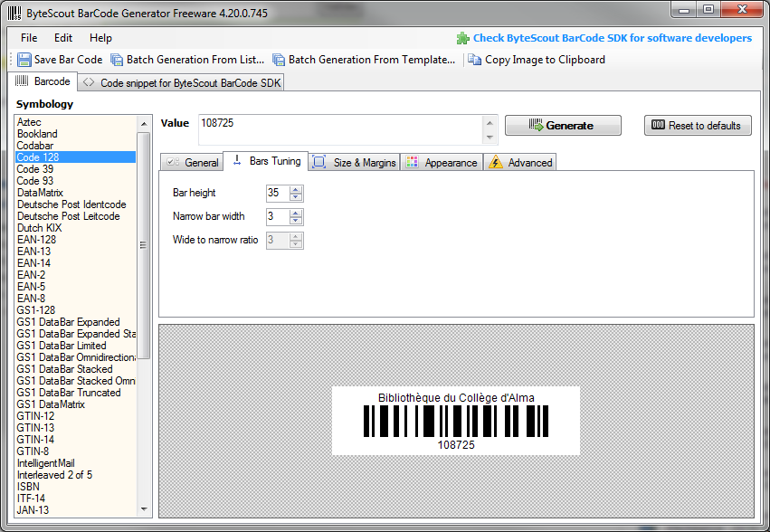770x532 pixels.
Task: Increase Narrow bar width value
Action: tap(296, 214)
